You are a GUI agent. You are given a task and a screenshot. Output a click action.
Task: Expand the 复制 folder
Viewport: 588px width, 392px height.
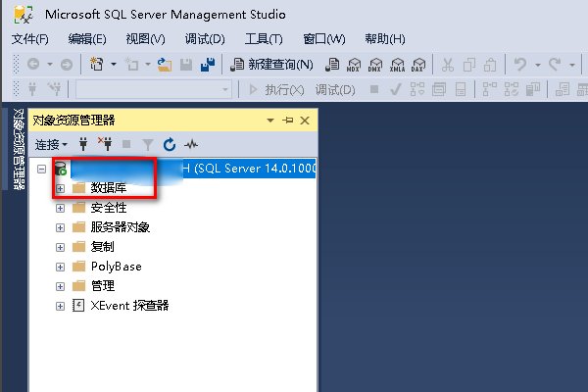coord(60,247)
